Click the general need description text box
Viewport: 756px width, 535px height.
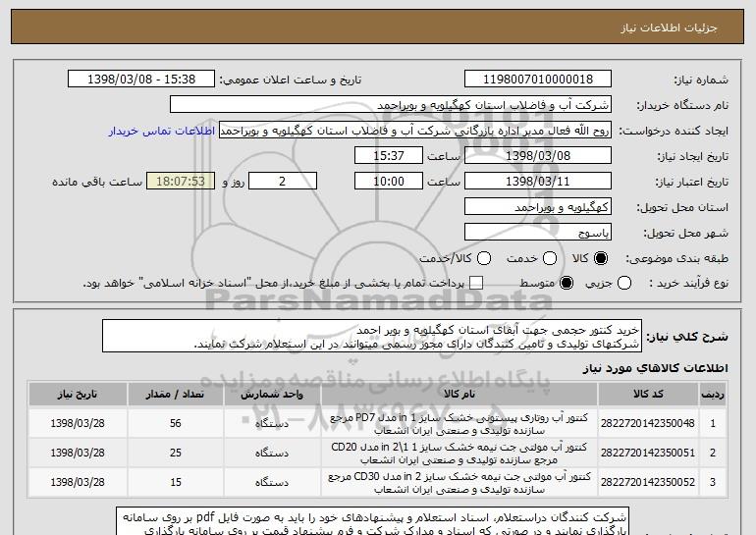[372, 336]
